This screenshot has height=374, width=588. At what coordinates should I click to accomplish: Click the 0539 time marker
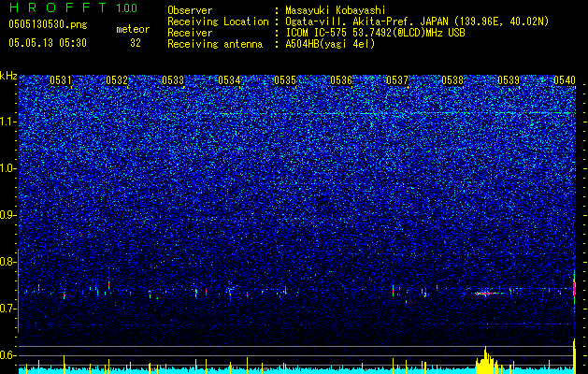pyautogui.click(x=509, y=80)
